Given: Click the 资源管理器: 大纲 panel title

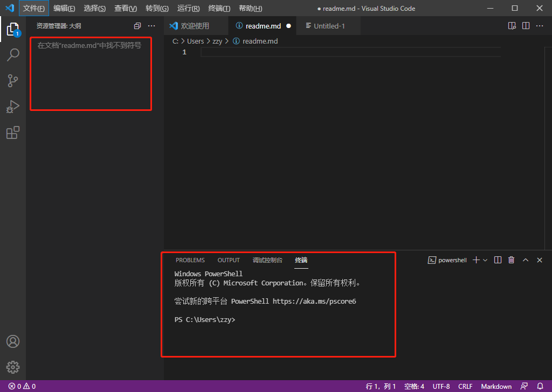Looking at the screenshot, I should (59, 26).
